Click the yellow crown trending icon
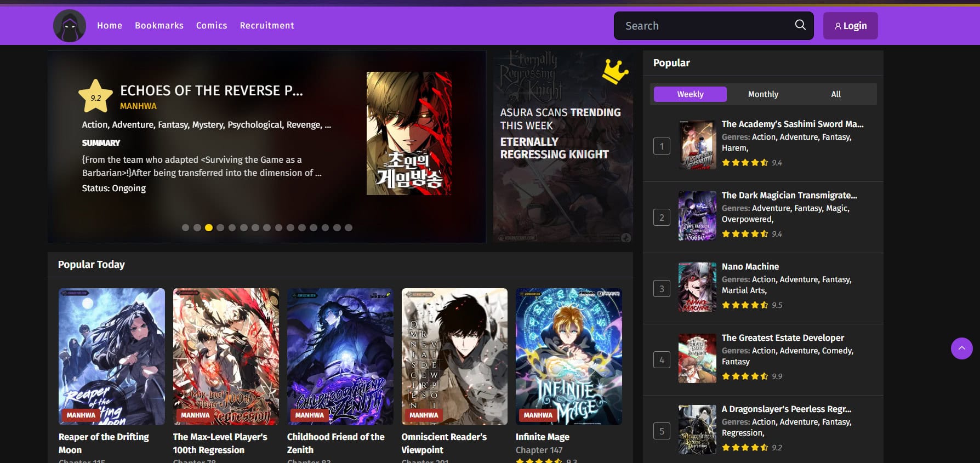The image size is (980, 463). coord(615,71)
